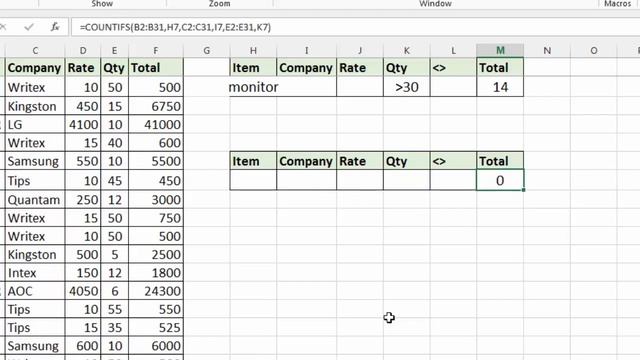Click inside the COUNTIFS formula bar
The height and width of the screenshot is (360, 640).
[x=355, y=27]
